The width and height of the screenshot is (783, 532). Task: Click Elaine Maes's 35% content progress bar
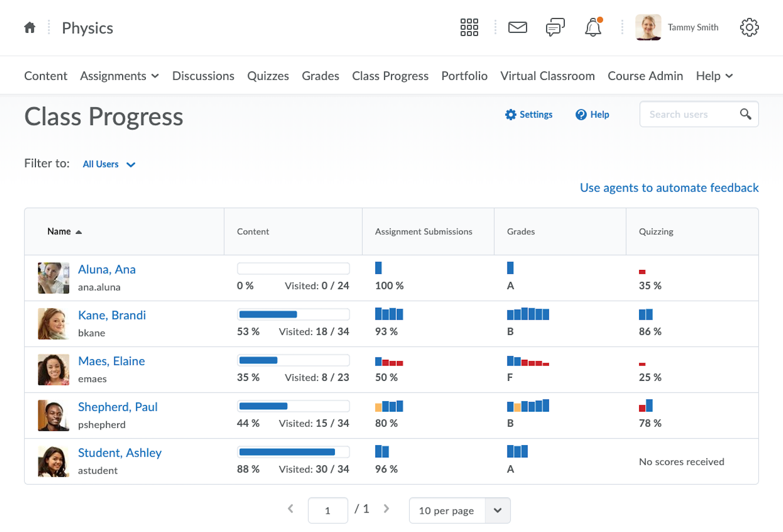(x=293, y=360)
